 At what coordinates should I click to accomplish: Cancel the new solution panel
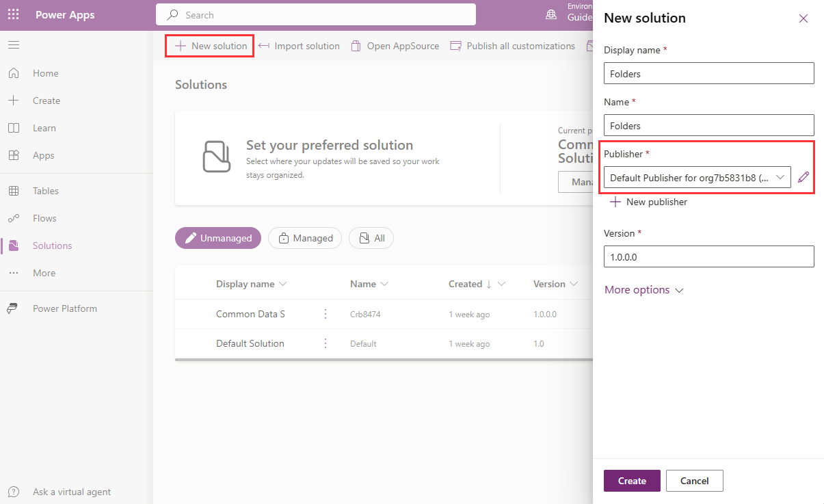tap(694, 481)
